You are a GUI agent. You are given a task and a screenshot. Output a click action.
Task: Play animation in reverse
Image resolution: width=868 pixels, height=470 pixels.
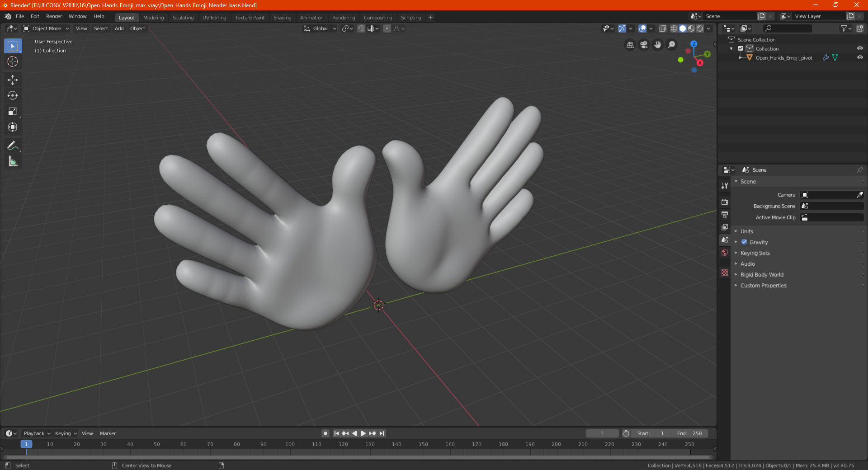click(354, 433)
